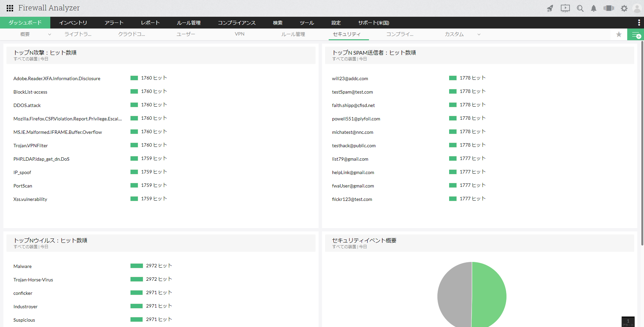Open the 設定 menu

pos(336,22)
